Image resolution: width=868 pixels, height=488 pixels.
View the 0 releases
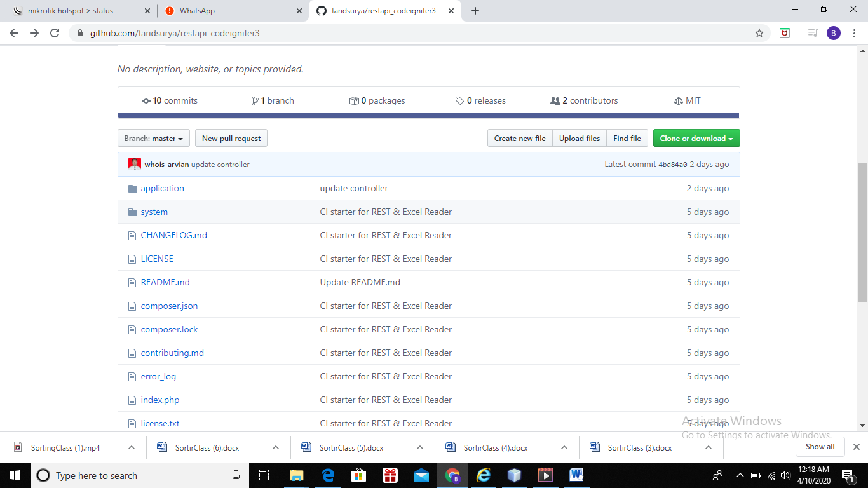click(480, 101)
